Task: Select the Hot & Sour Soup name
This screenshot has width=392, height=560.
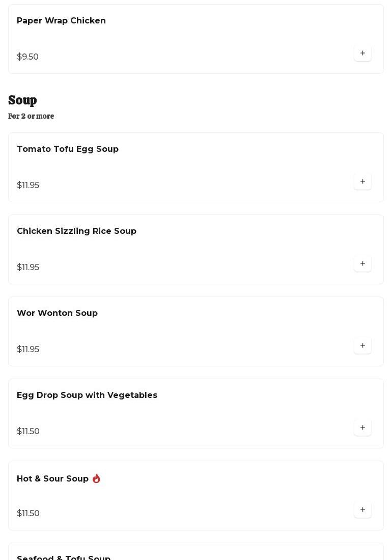Action: point(52,479)
